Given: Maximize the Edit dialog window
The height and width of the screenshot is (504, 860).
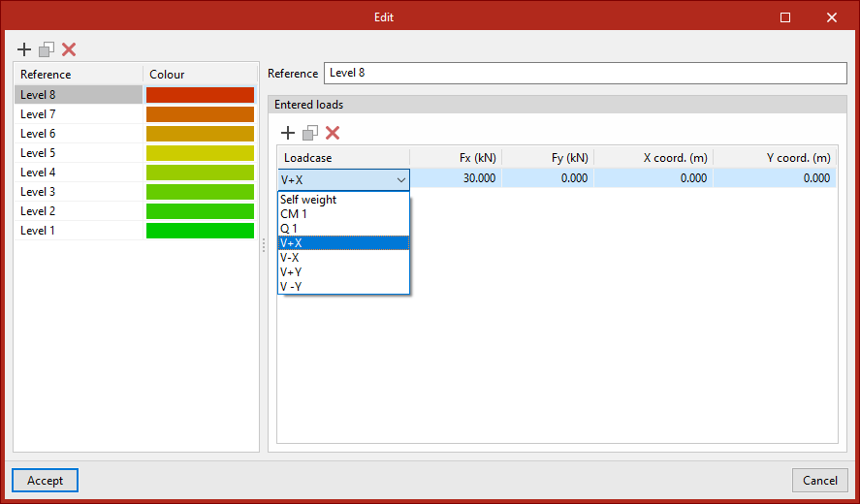Looking at the screenshot, I should point(785,17).
